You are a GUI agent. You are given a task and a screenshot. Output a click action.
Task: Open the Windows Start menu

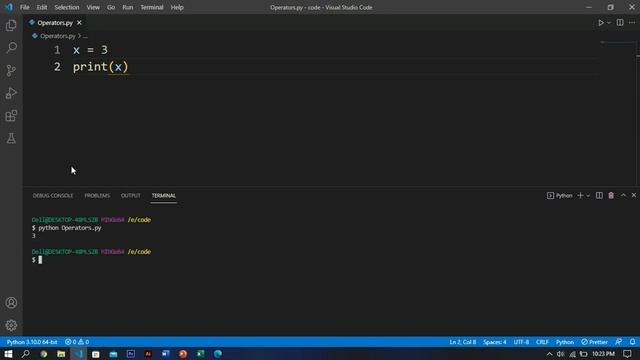tap(8, 354)
